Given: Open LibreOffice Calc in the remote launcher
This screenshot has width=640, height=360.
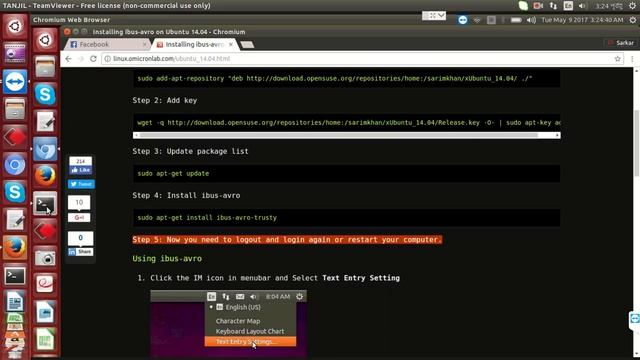Looking at the screenshot, I should click(x=45, y=340).
